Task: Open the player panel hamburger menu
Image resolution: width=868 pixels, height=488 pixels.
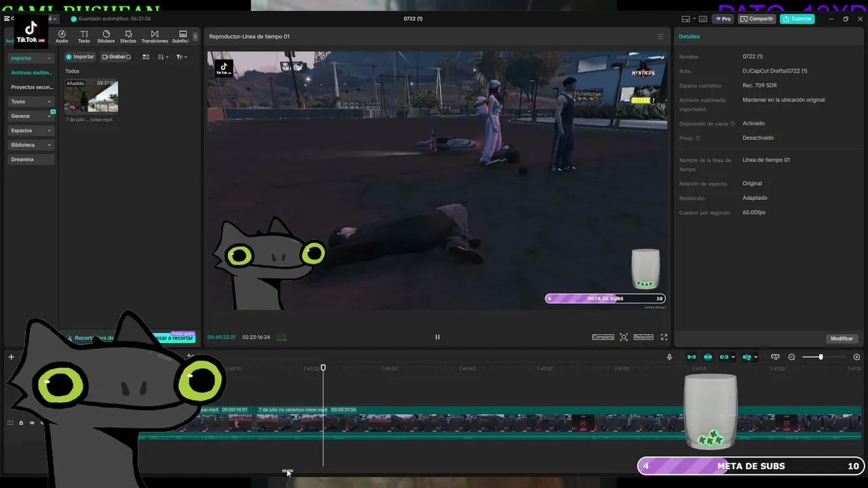Action: [660, 37]
